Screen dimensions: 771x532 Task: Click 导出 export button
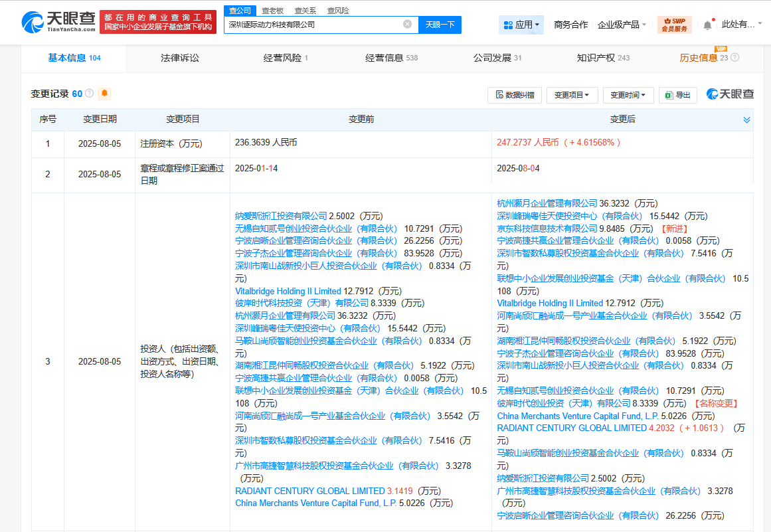(x=677, y=95)
